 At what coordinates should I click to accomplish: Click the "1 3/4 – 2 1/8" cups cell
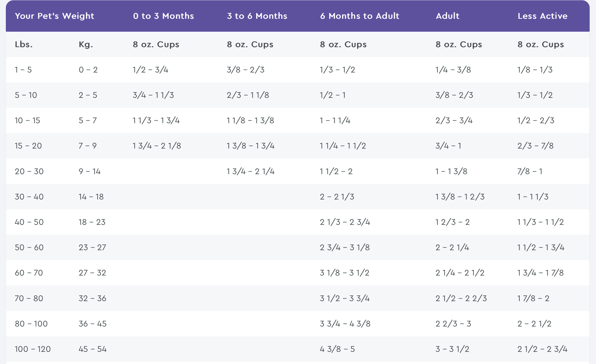coord(157,146)
